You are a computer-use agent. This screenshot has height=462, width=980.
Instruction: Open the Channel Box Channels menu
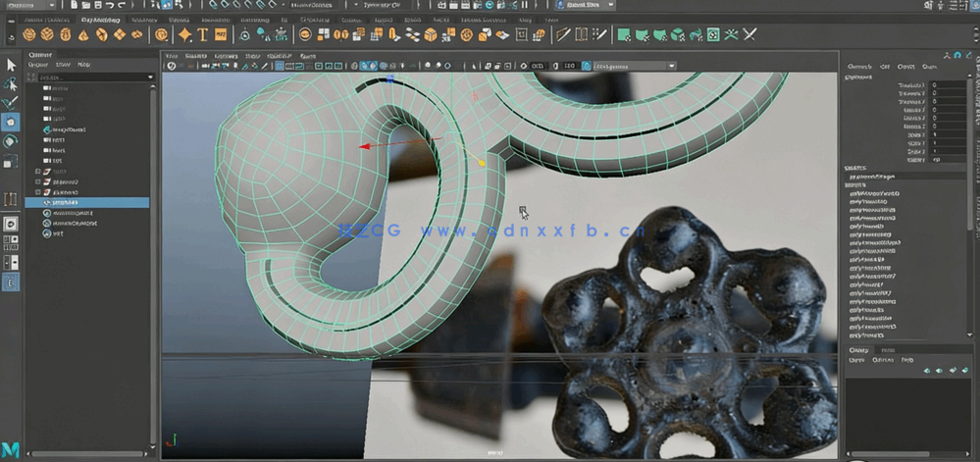click(x=859, y=67)
